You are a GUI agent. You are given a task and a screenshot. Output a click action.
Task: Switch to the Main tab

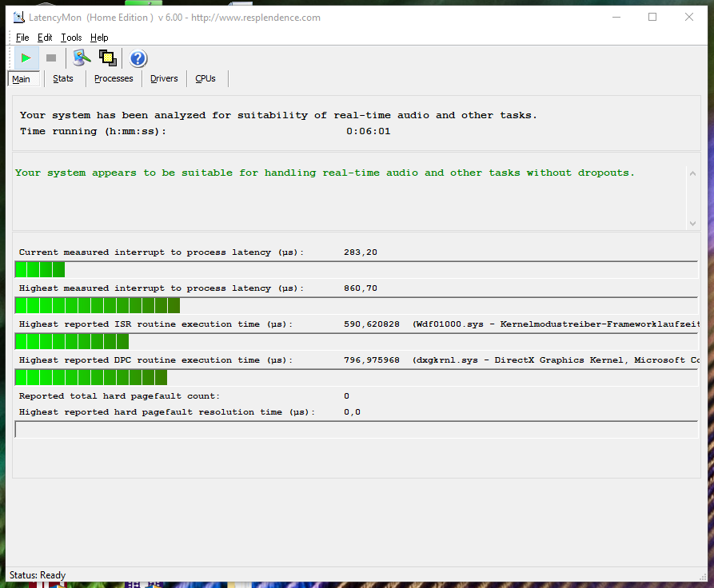(22, 79)
